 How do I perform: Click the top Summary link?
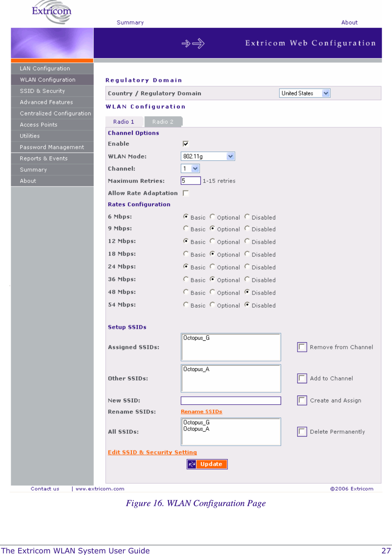tap(130, 23)
